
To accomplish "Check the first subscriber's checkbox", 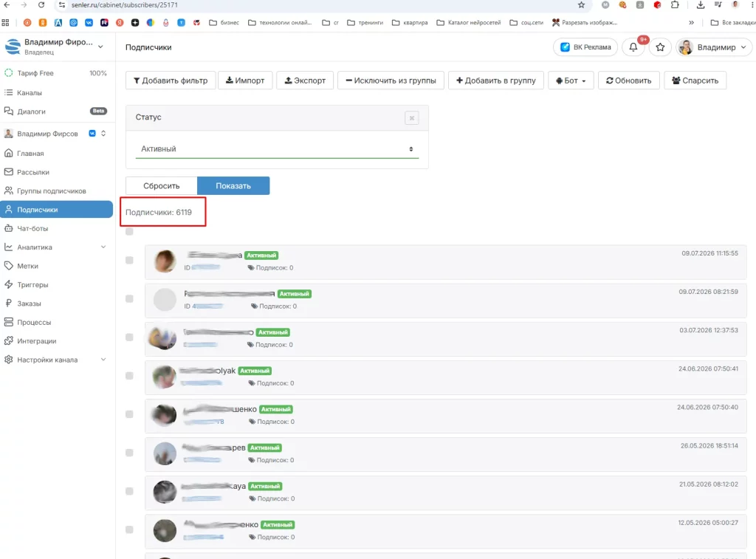I will [x=129, y=261].
